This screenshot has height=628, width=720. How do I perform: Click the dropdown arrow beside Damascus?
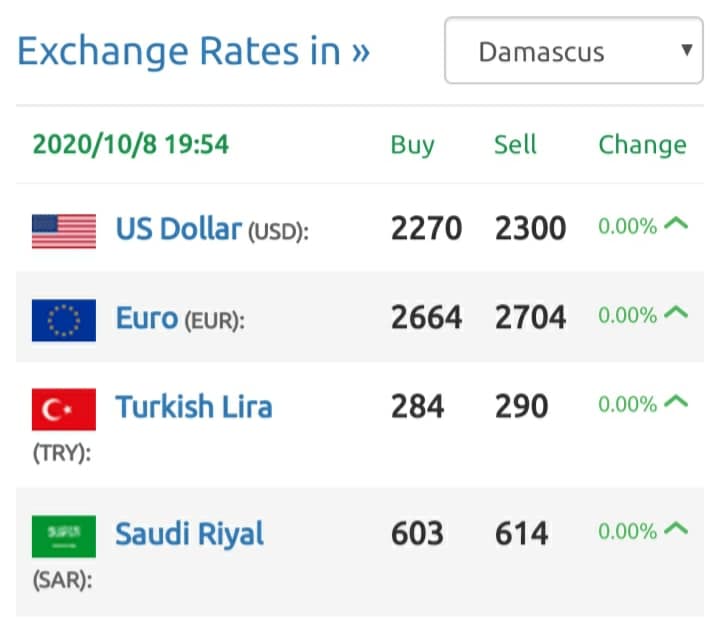686,50
